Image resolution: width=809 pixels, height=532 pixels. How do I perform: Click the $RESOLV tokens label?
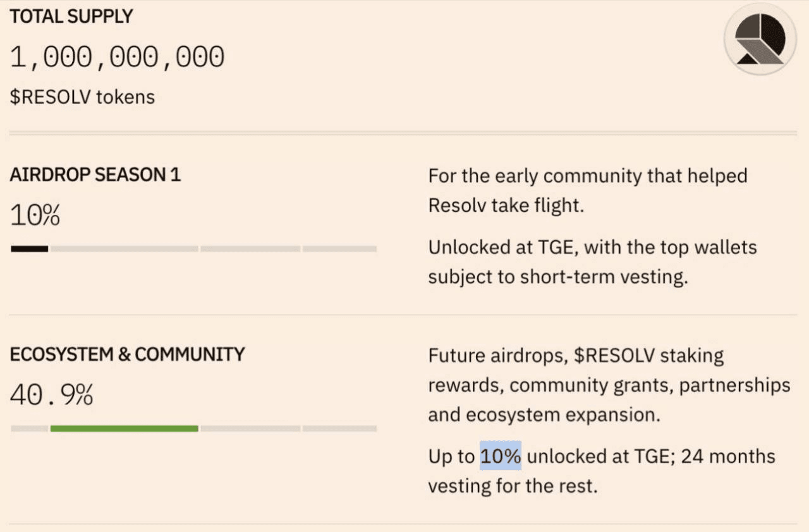tap(82, 97)
